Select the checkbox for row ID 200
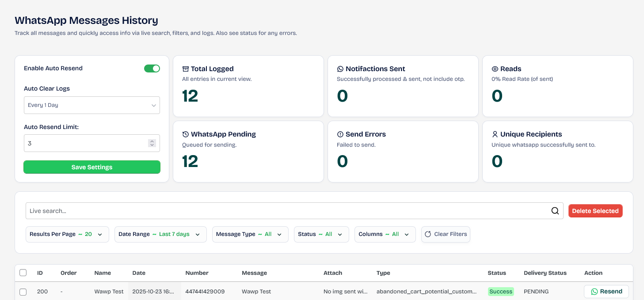The height and width of the screenshot is (300, 644). (23, 292)
